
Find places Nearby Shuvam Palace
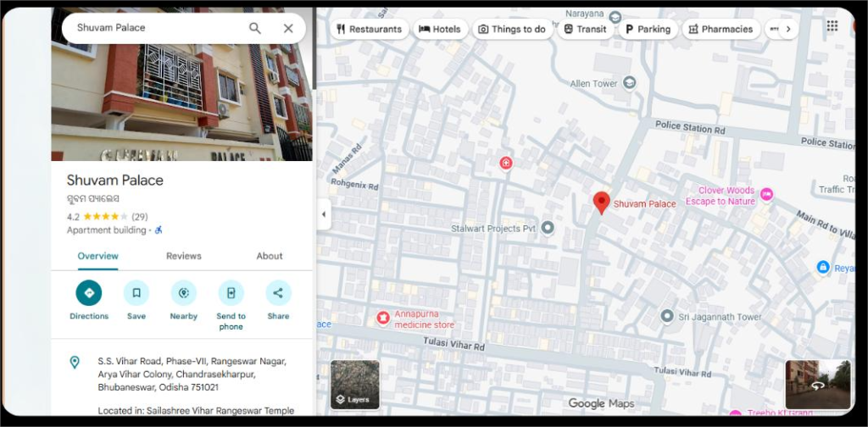pos(183,293)
